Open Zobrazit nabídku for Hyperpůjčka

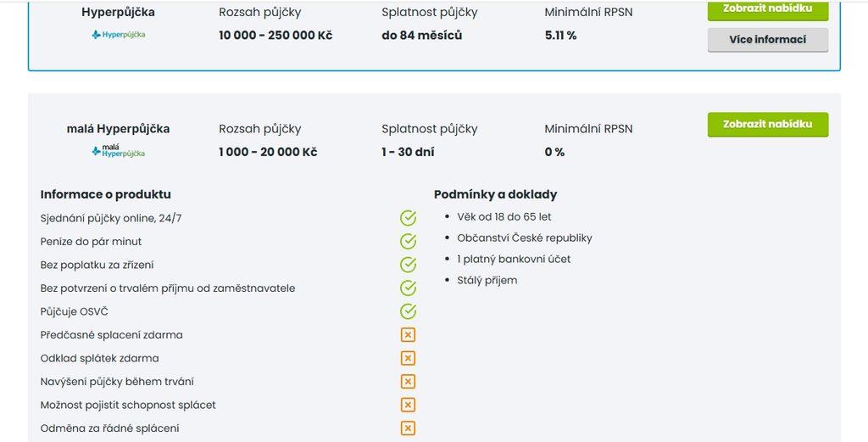[x=768, y=10]
